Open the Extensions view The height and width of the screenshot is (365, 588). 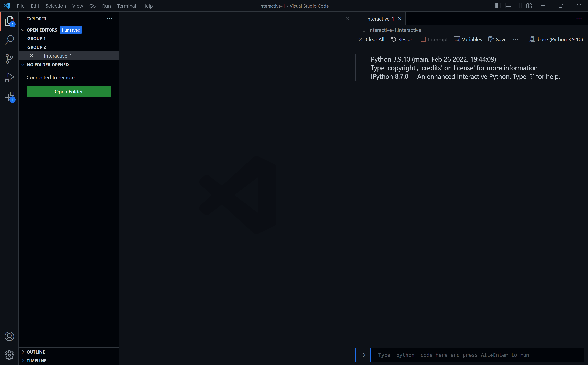pyautogui.click(x=9, y=97)
